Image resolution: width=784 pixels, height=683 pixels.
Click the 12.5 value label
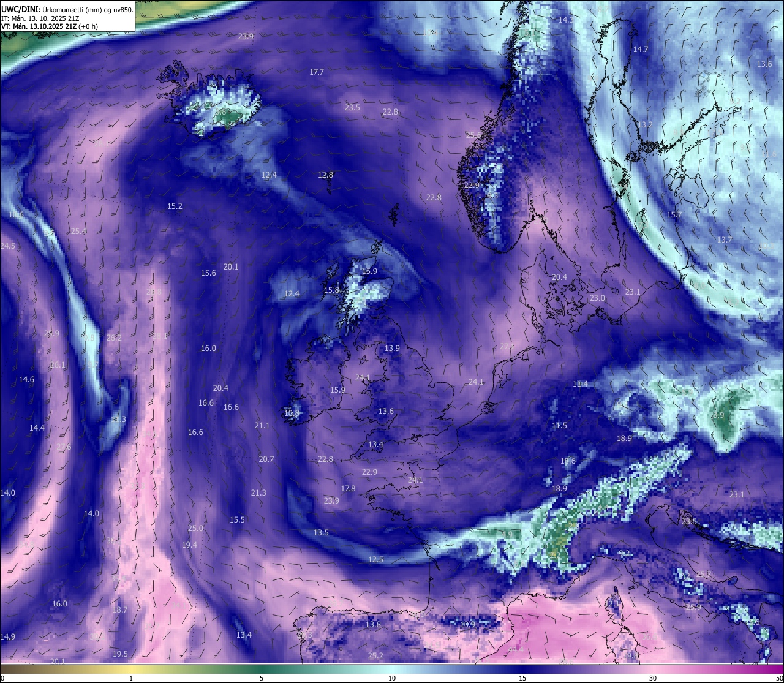coord(375,559)
